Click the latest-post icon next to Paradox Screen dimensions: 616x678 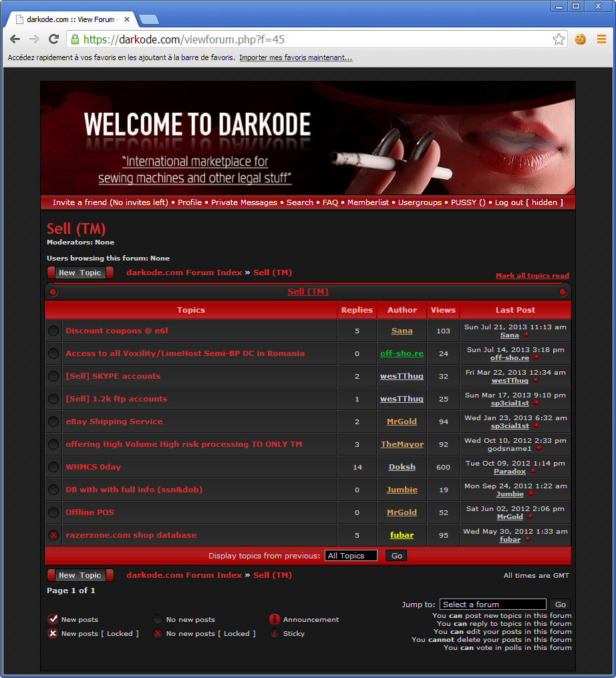click(533, 471)
